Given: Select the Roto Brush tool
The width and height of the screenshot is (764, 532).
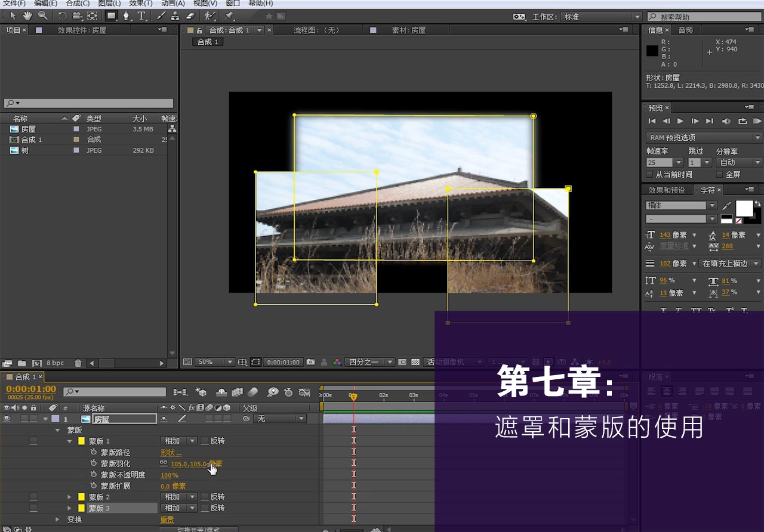Looking at the screenshot, I should pos(210,16).
